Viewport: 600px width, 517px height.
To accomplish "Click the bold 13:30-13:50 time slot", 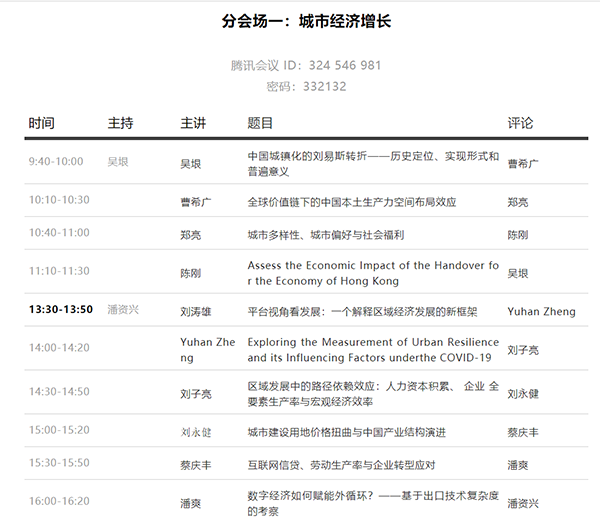I will coord(61,310).
